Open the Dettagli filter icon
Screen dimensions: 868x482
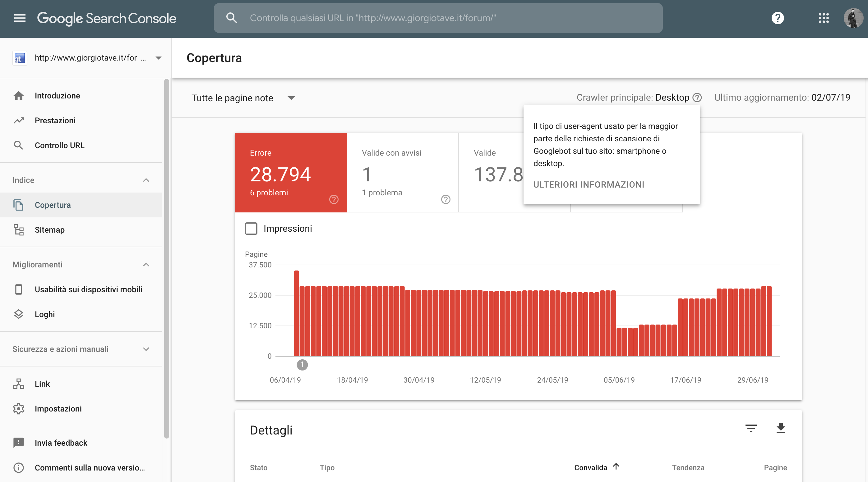click(x=751, y=428)
